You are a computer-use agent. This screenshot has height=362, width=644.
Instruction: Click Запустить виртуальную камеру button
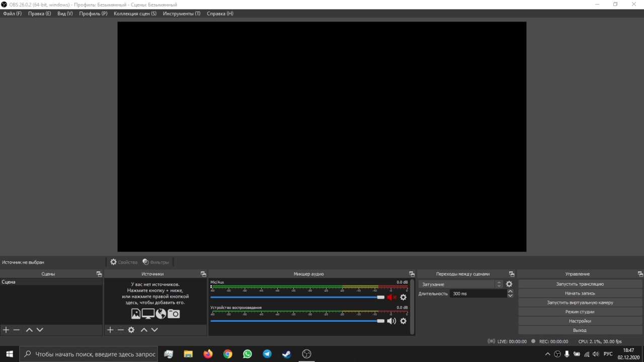point(580,303)
